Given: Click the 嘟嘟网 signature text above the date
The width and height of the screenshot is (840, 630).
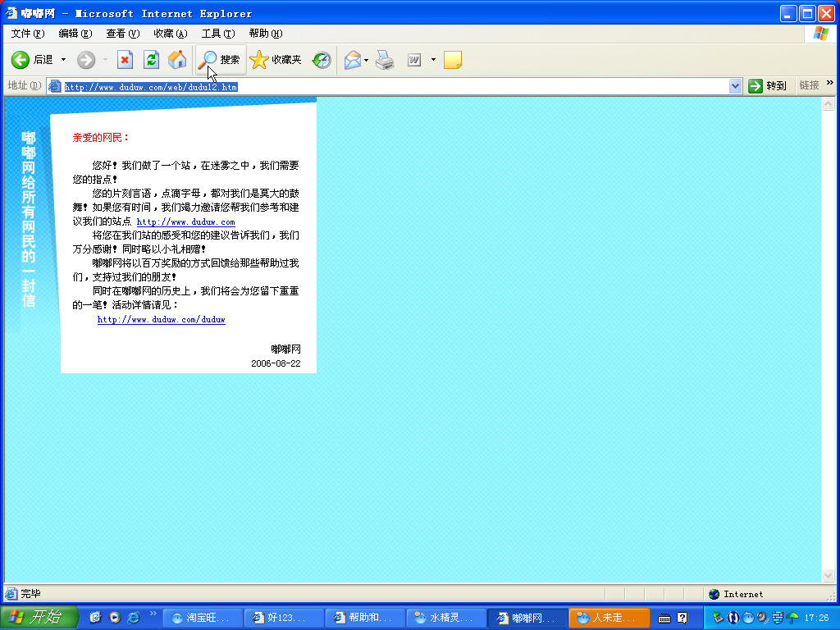Looking at the screenshot, I should [286, 349].
